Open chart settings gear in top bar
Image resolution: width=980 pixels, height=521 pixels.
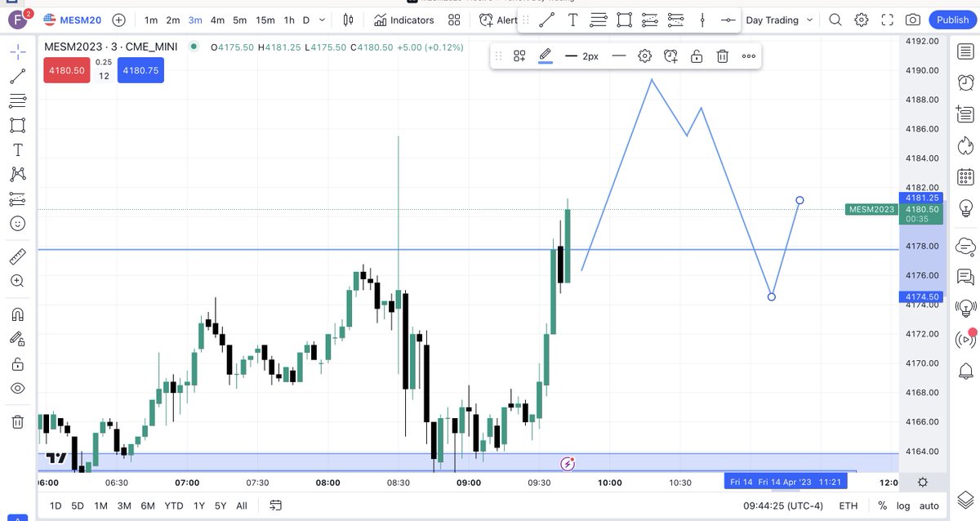click(862, 20)
